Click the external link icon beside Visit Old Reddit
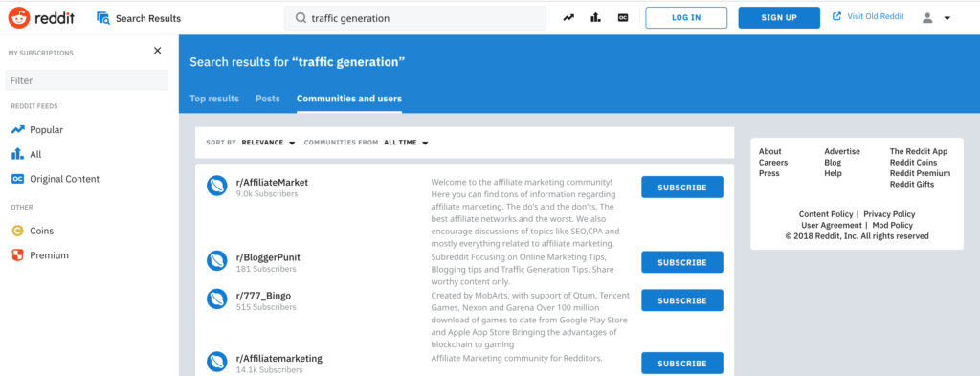This screenshot has width=980, height=376. click(x=836, y=16)
